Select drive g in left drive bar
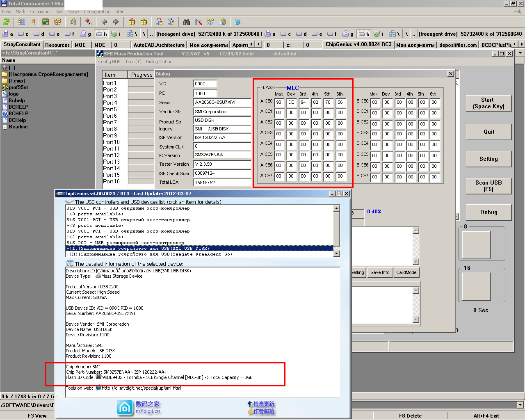Screen dimensions: 525x420 tap(85, 34)
